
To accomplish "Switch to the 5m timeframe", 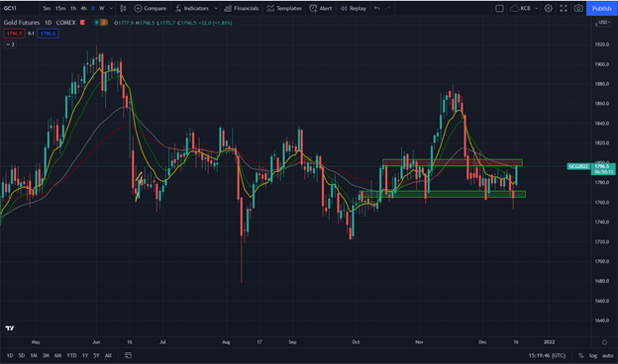I will coord(47,8).
